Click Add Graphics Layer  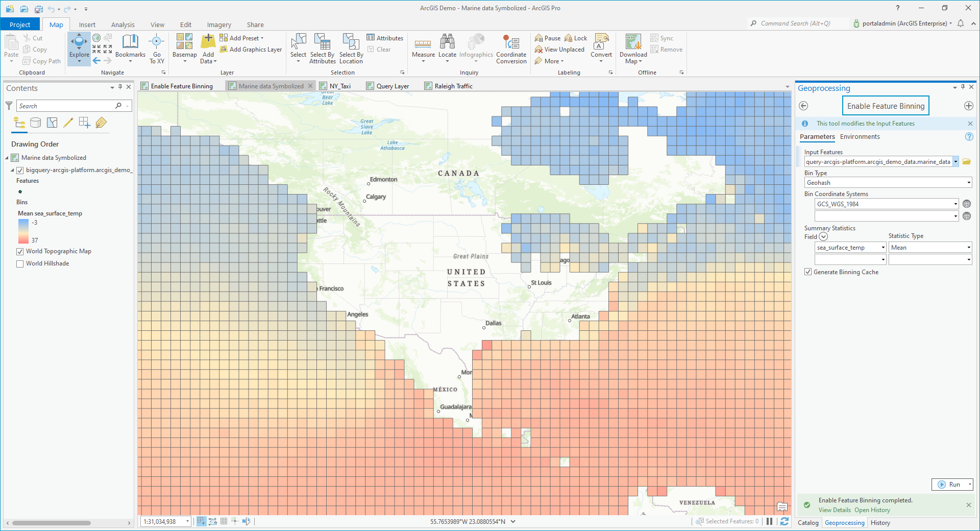(x=251, y=50)
